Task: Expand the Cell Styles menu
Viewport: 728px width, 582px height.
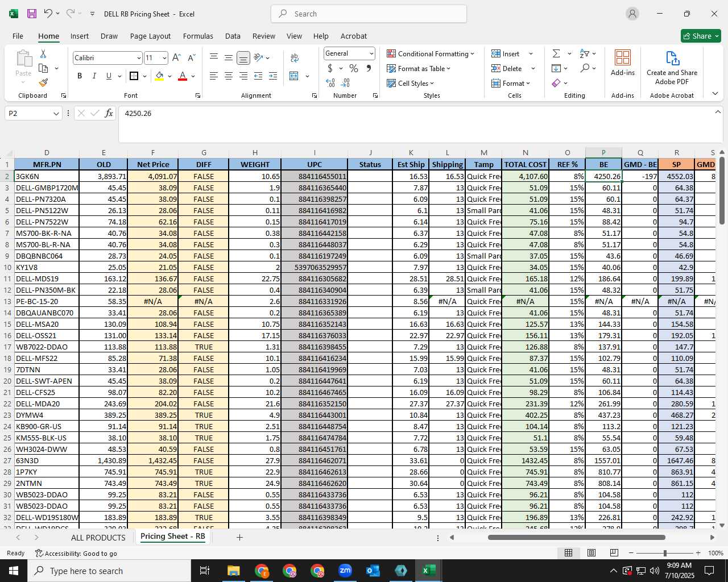Action: tap(411, 83)
